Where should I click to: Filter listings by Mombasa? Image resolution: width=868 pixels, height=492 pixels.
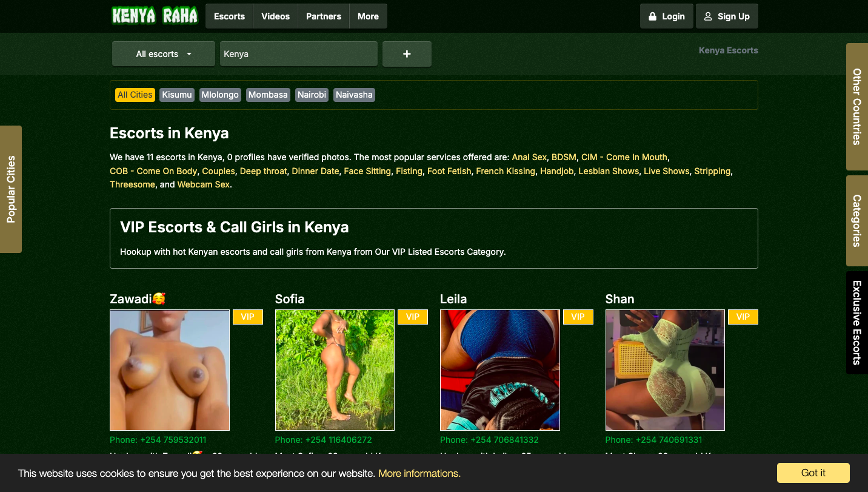268,95
